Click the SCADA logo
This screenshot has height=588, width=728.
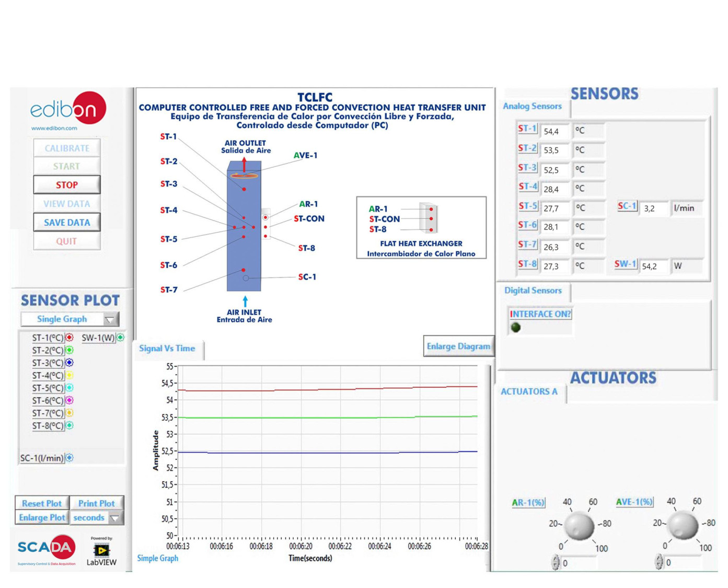[46, 548]
